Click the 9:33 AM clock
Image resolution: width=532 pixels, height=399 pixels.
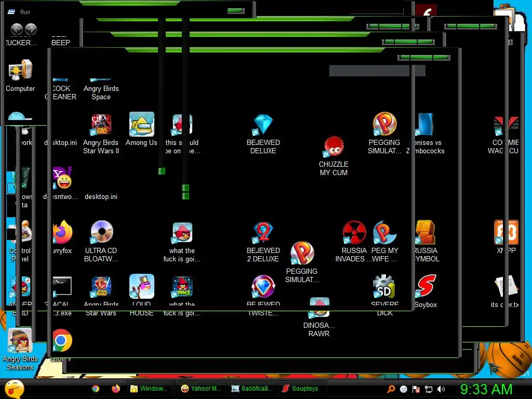pos(486,389)
